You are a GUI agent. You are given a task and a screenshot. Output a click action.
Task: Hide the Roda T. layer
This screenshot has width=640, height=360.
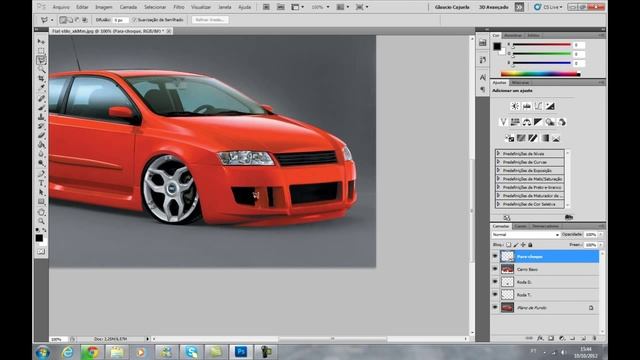(x=495, y=294)
